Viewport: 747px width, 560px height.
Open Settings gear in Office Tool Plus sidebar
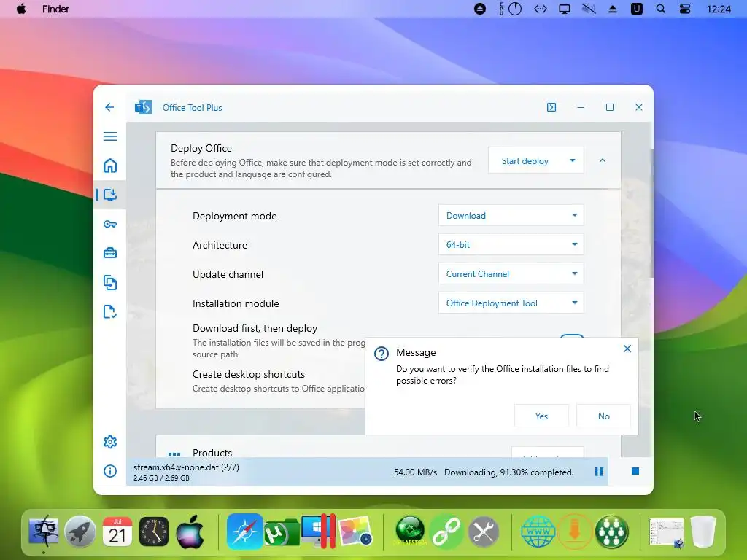click(110, 442)
